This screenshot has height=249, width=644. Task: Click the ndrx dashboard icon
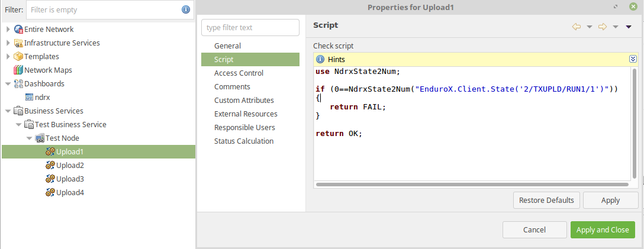coord(29,97)
